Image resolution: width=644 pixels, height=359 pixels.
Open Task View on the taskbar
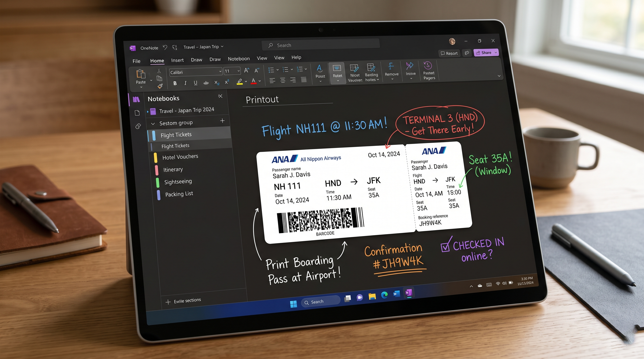pos(347,298)
